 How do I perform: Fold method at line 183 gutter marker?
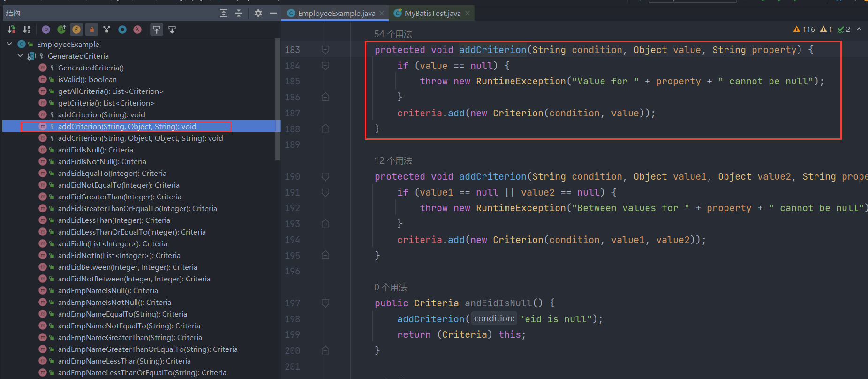point(325,50)
